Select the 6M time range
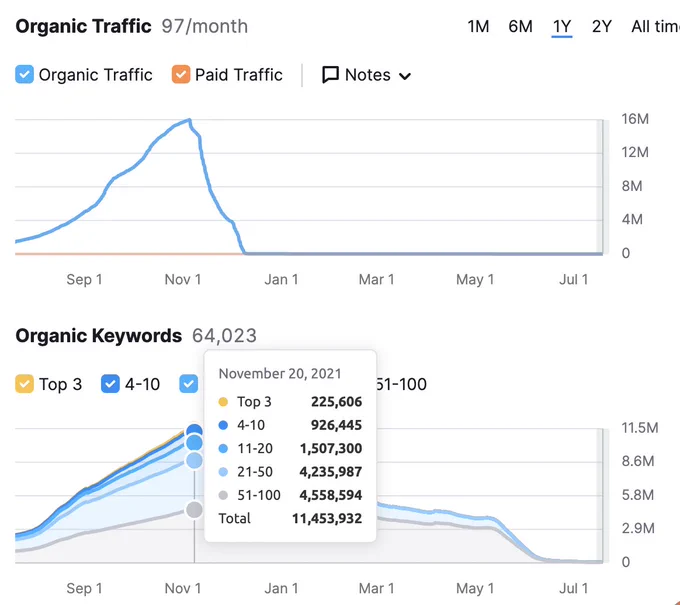The width and height of the screenshot is (680, 605). [x=520, y=26]
